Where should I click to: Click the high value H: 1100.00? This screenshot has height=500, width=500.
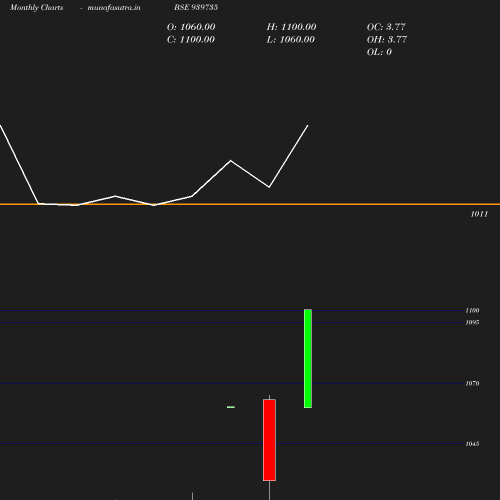tap(291, 27)
